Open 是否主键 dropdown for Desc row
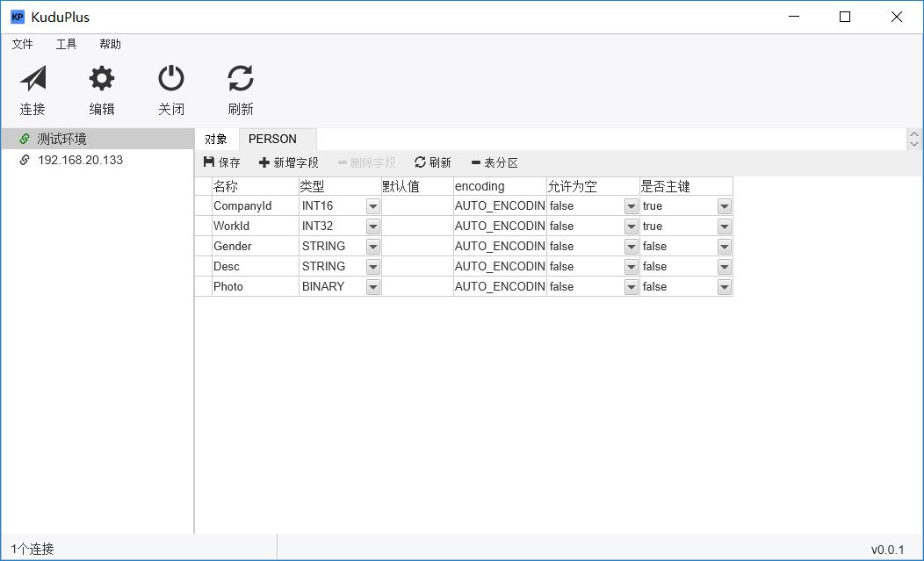The height and width of the screenshot is (561, 924). coord(725,266)
